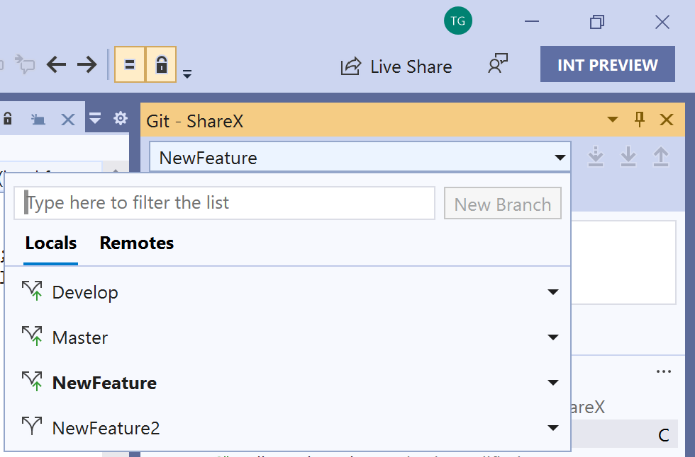
Task: Collapse the NewFeature branch combo box
Action: [x=560, y=157]
